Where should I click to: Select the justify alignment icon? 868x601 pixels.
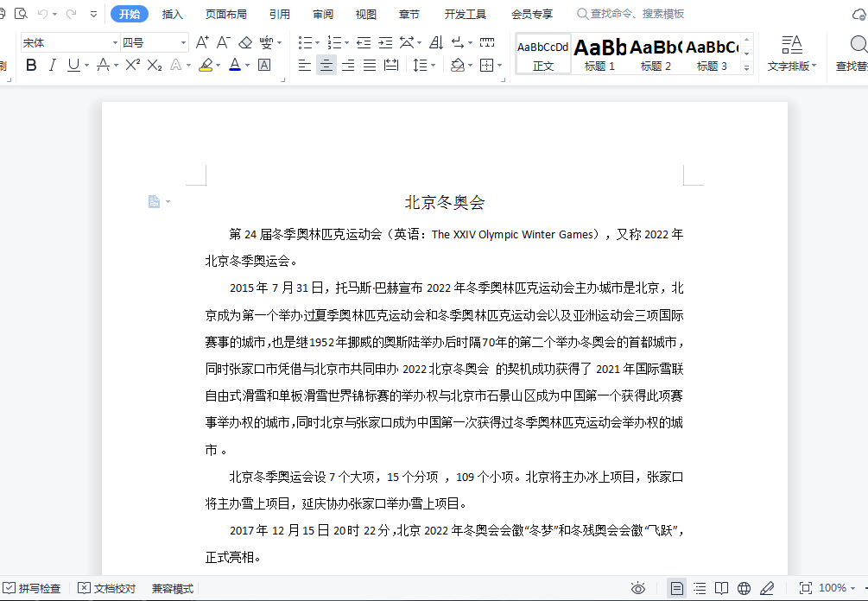point(369,66)
